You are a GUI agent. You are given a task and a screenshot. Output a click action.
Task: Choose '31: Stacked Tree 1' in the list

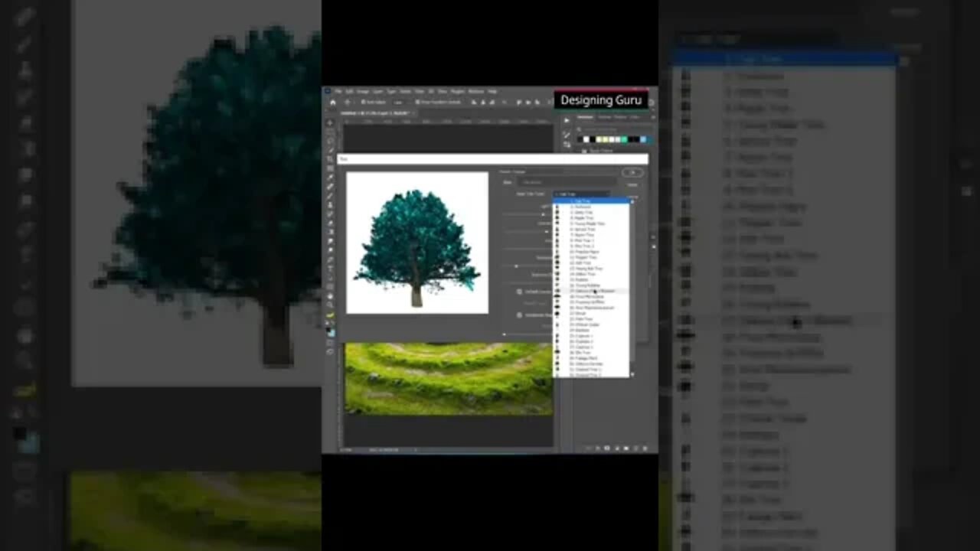[x=591, y=370]
